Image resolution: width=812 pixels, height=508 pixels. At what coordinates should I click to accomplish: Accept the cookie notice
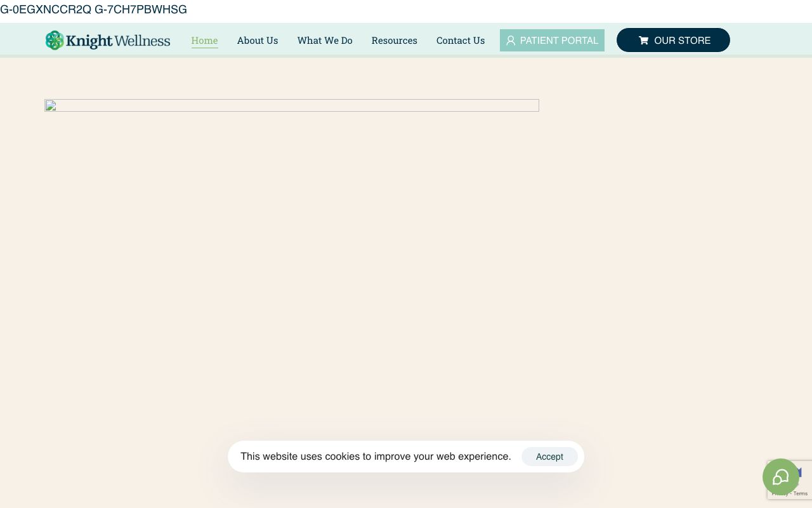click(549, 457)
